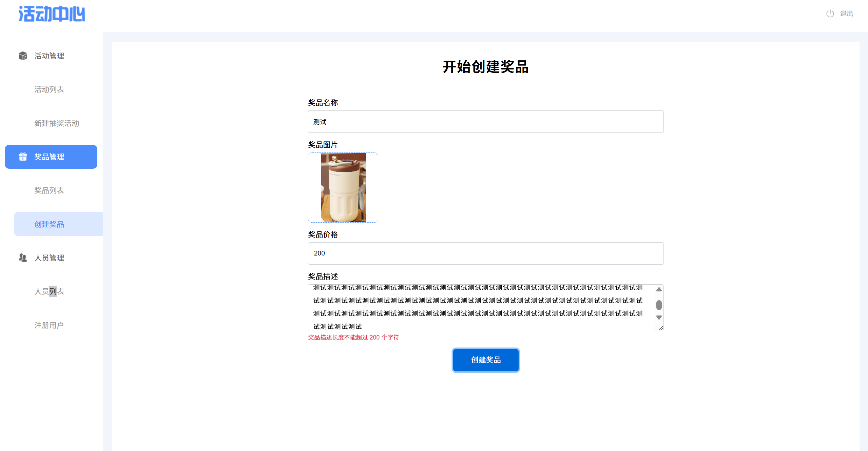Screen dimensions: 868x451
Task: Click the 退出 logout link
Action: (846, 14)
